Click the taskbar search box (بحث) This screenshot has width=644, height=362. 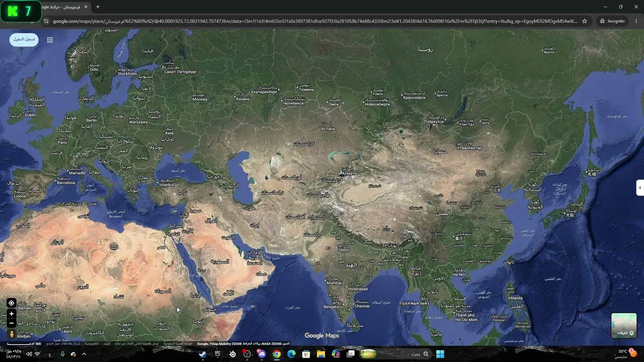(x=395, y=354)
